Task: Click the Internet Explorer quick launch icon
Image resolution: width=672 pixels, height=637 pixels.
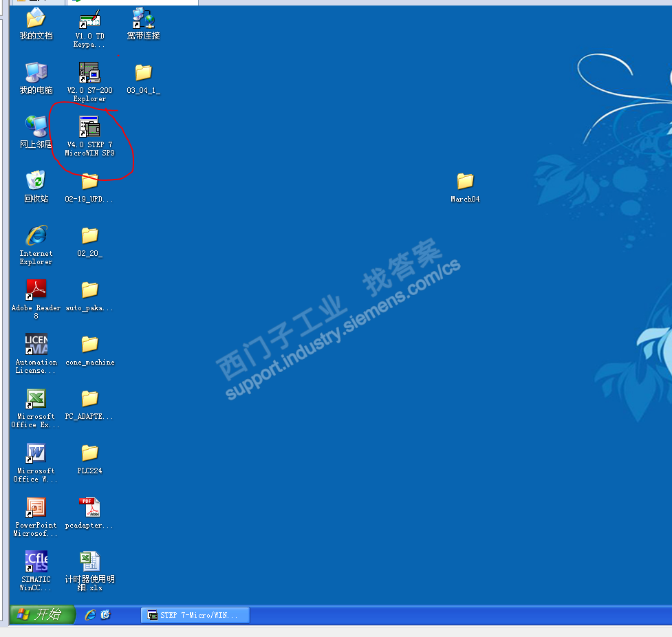Action: pos(90,615)
